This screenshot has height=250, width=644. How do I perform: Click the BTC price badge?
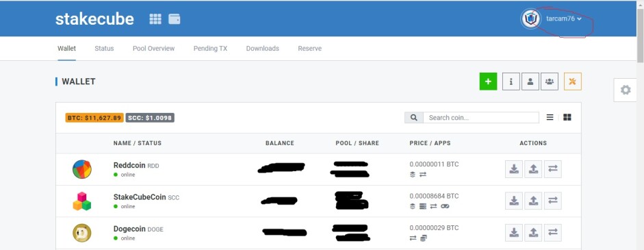(x=94, y=118)
